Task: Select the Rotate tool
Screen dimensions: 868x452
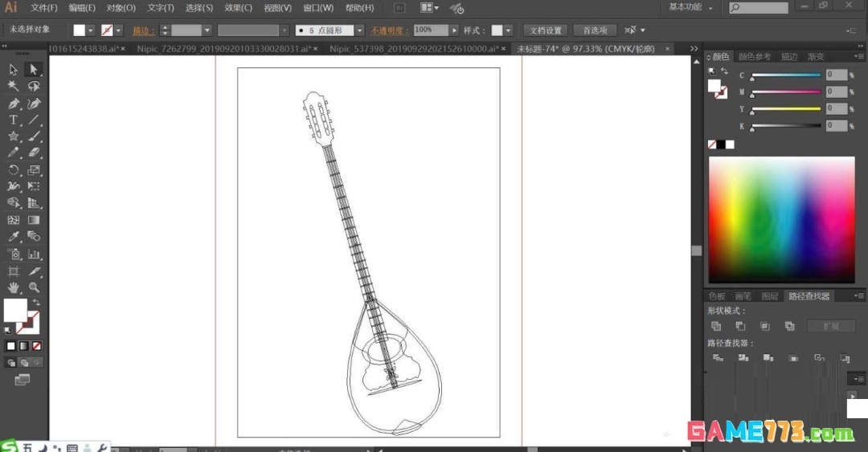Action: (14, 170)
